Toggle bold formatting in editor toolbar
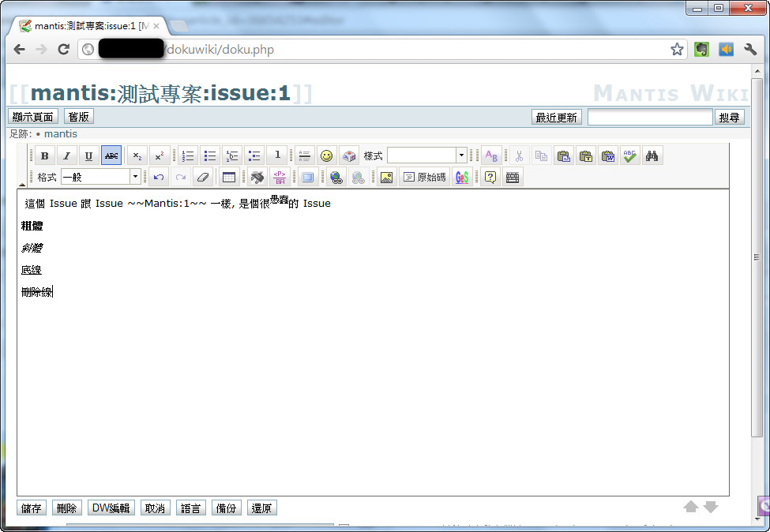The image size is (770, 532). [45, 156]
